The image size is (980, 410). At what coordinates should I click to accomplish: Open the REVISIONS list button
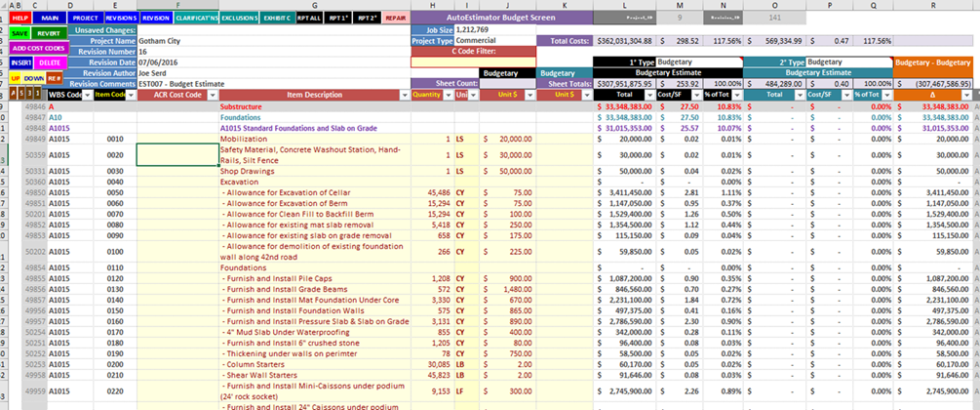121,19
